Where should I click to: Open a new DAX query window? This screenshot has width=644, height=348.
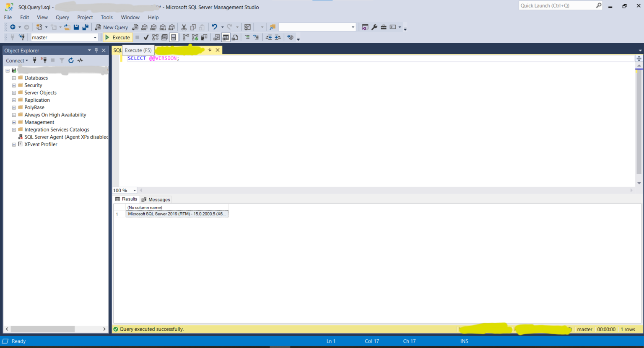[171, 27]
